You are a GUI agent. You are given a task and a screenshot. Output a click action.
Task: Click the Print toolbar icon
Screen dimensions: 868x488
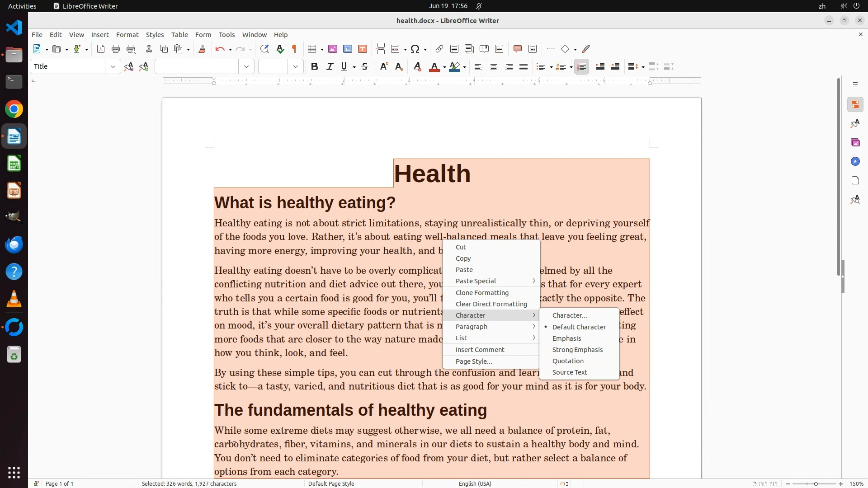pyautogui.click(x=116, y=49)
